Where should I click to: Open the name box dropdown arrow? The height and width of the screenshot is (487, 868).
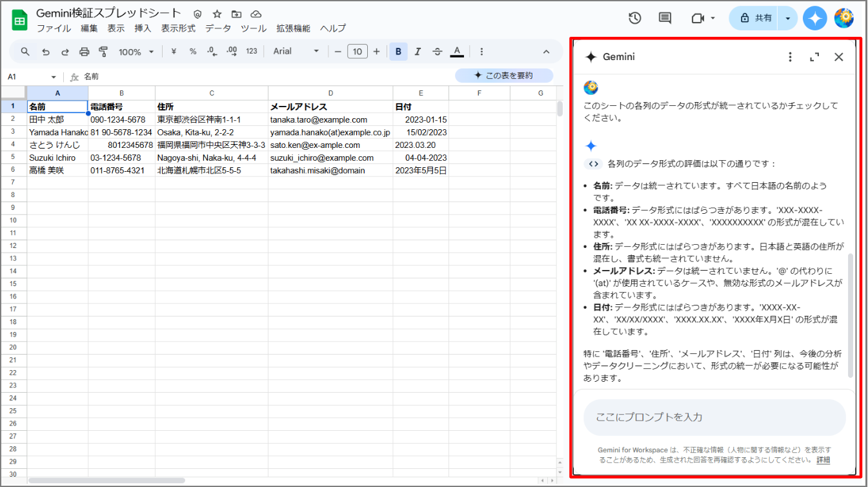[x=54, y=77]
